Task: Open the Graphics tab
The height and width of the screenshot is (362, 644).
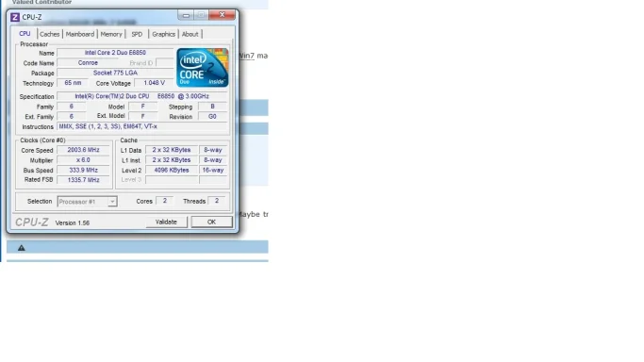Action: pos(163,34)
